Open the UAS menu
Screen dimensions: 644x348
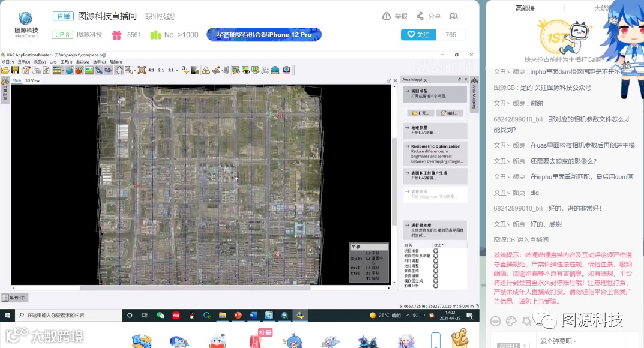(x=53, y=62)
